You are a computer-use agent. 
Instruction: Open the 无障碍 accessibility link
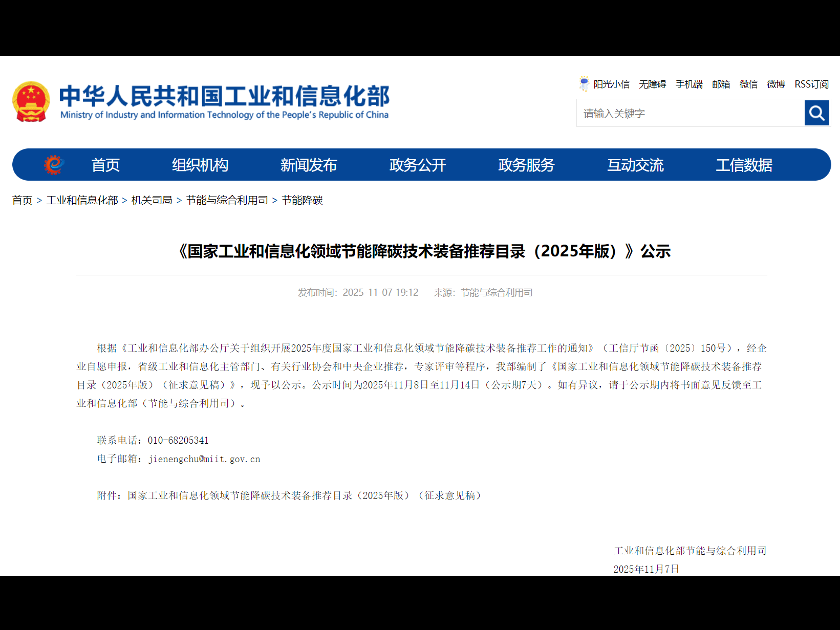coord(652,84)
